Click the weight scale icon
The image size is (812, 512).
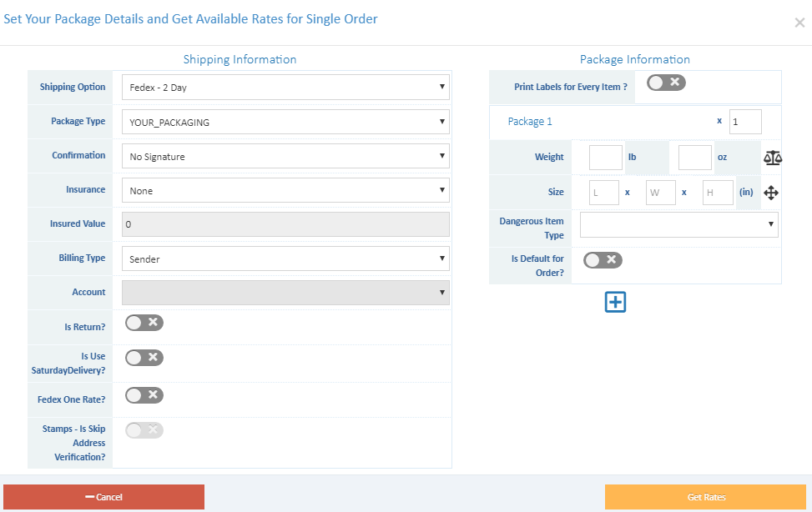(x=772, y=157)
